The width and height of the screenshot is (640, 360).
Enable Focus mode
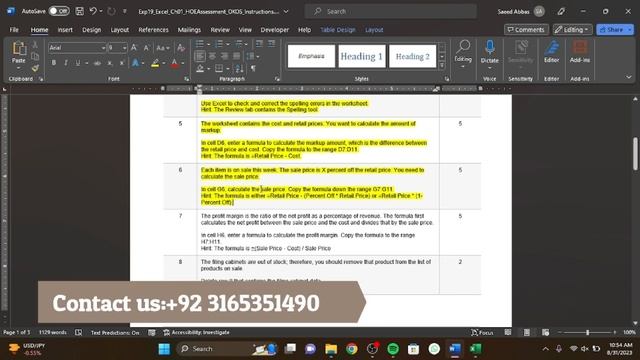pyautogui.click(x=482, y=333)
